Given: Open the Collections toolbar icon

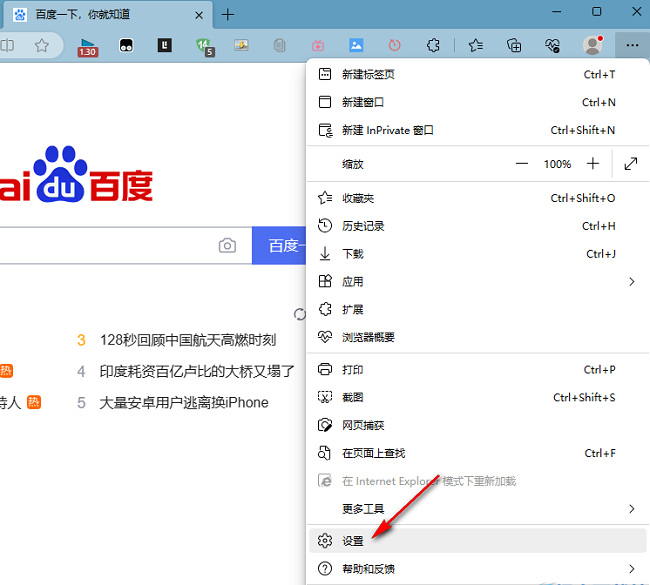Looking at the screenshot, I should pos(514,45).
